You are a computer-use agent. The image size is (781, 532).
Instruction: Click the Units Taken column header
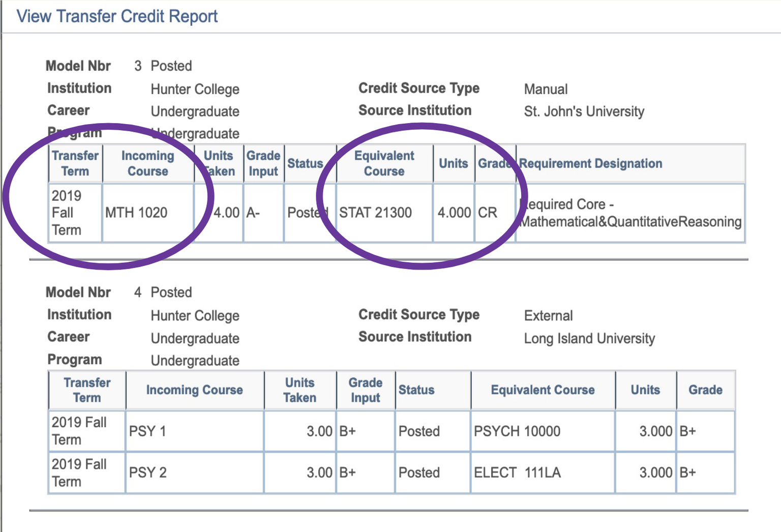point(219,163)
